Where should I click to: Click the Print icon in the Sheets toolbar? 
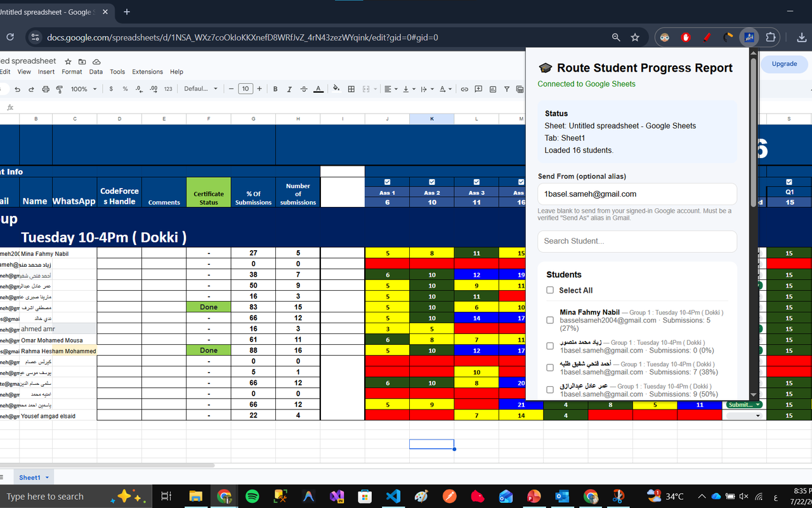pyautogui.click(x=46, y=89)
